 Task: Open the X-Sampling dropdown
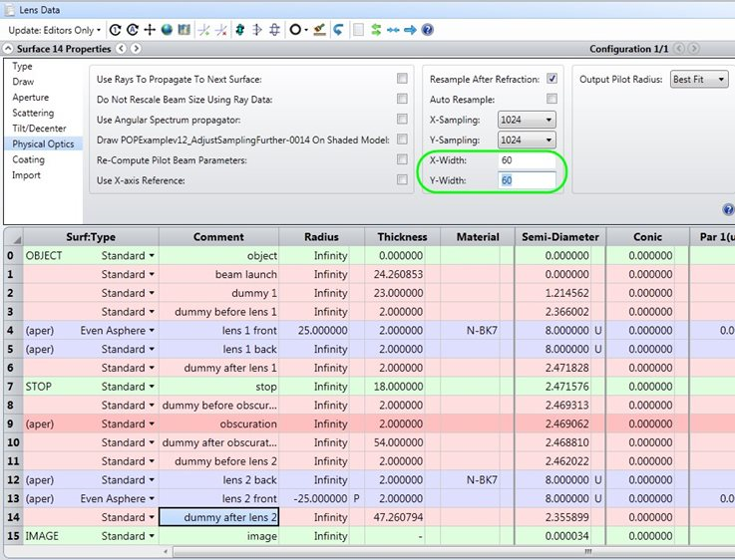point(527,120)
